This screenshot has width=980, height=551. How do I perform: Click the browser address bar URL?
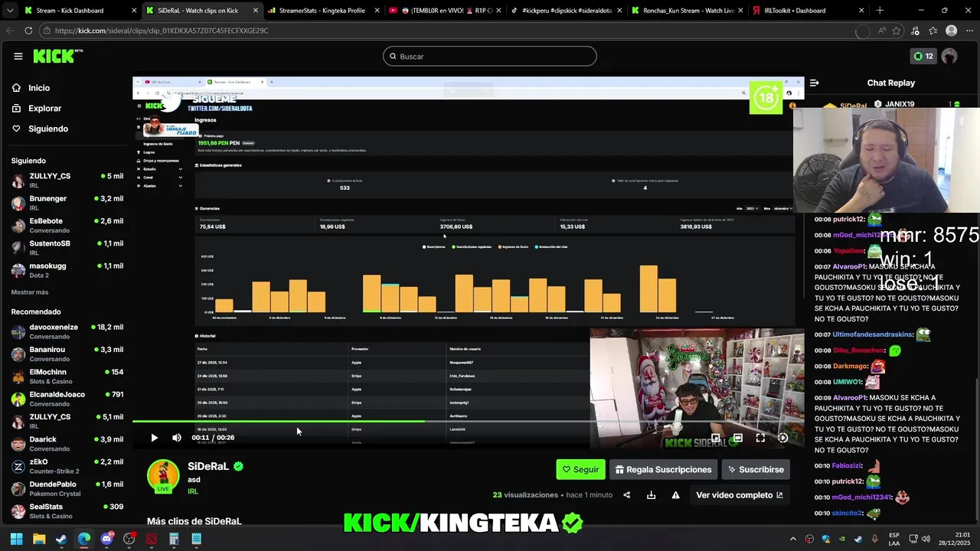coord(162,31)
